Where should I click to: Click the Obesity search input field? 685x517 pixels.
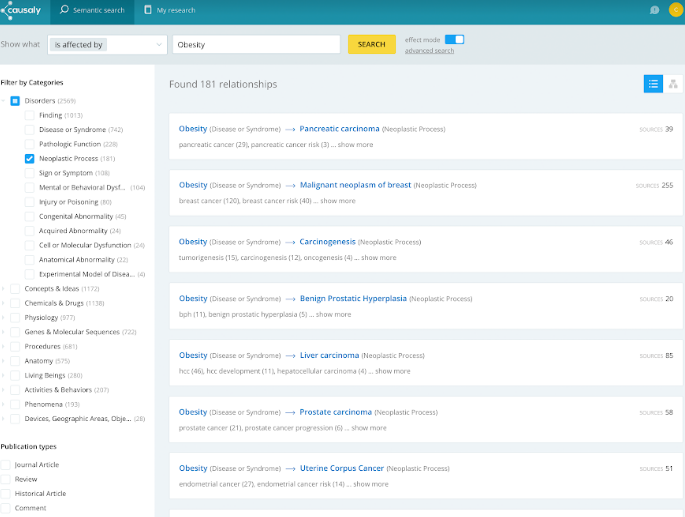click(x=256, y=45)
